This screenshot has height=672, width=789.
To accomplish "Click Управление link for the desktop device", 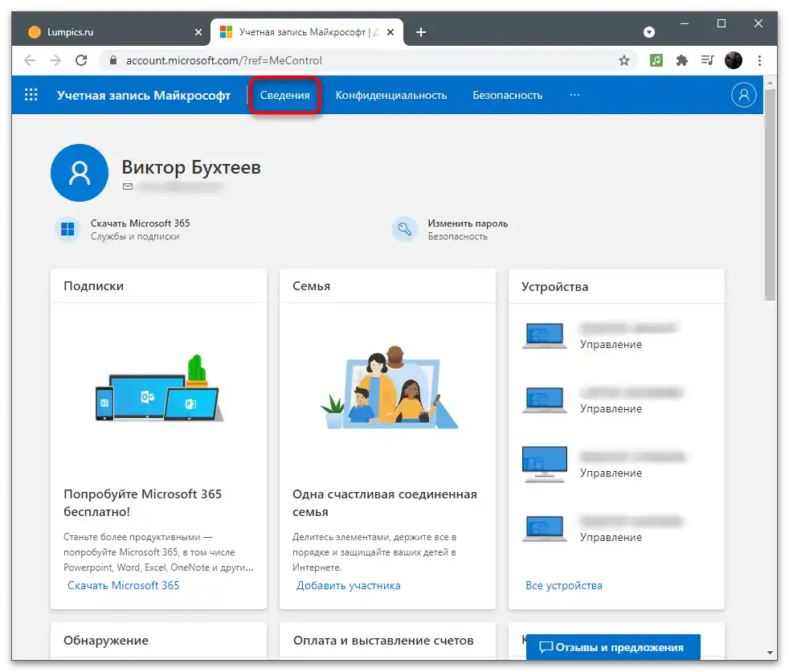I will (611, 473).
